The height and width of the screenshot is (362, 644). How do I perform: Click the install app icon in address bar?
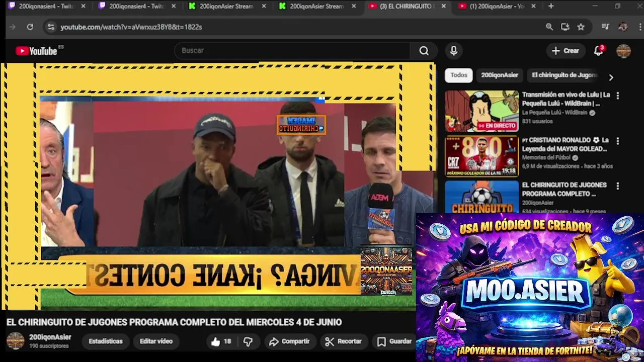(x=565, y=27)
